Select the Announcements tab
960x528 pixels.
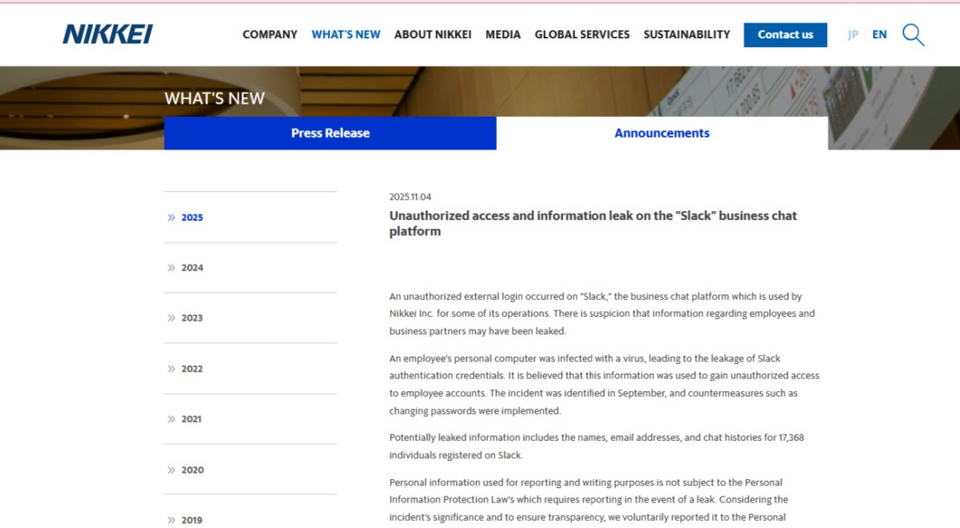pyautogui.click(x=662, y=133)
